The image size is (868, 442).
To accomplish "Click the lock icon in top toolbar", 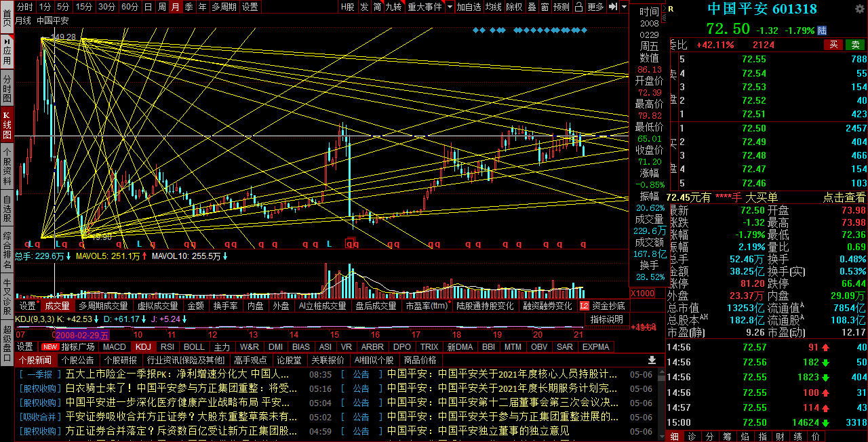I will (x=578, y=7).
